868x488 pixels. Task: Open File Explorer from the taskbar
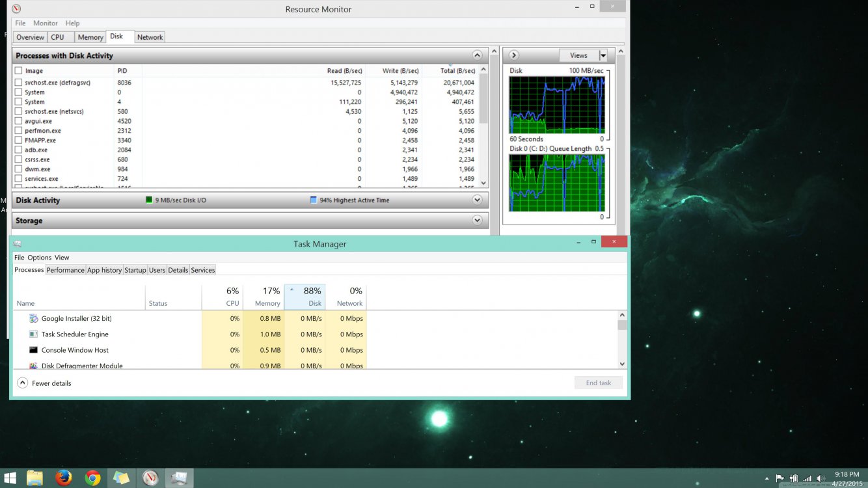(34, 478)
